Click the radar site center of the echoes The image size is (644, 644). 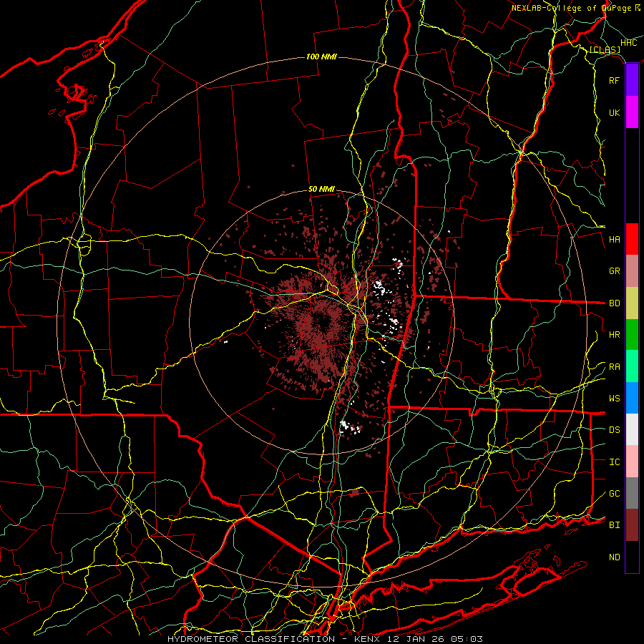321,321
